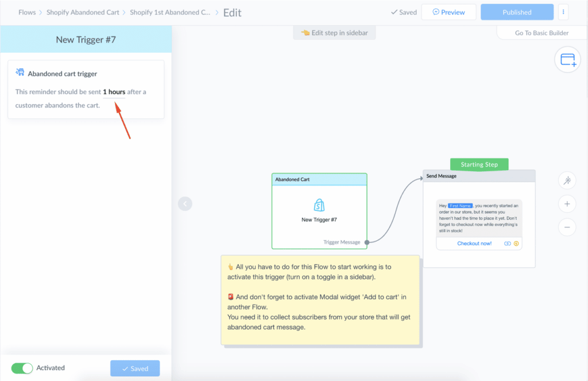The image size is (588, 381).
Task: Click the New Trigger #7 sidebar title
Action: (86, 40)
